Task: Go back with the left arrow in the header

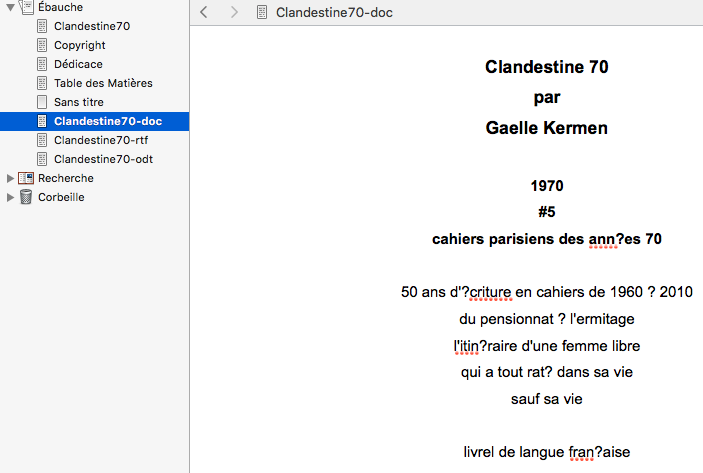Action: tap(204, 13)
